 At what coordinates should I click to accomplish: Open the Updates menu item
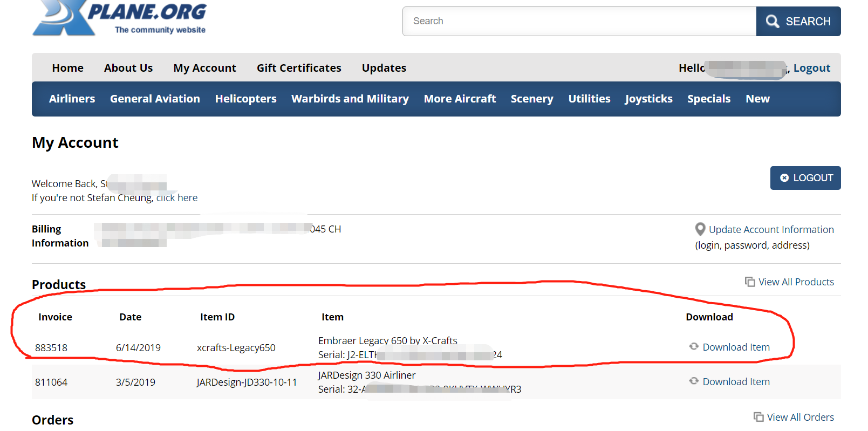coord(384,68)
